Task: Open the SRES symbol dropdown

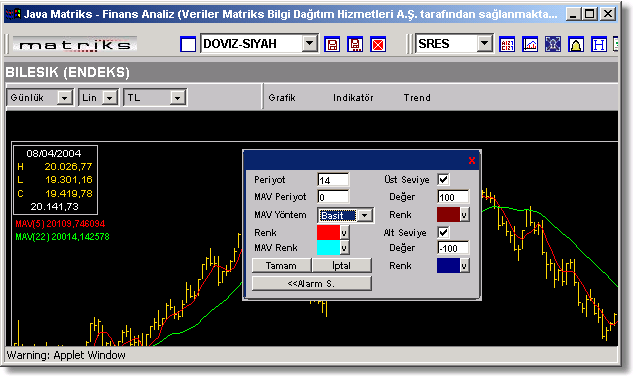Action: [x=484, y=43]
